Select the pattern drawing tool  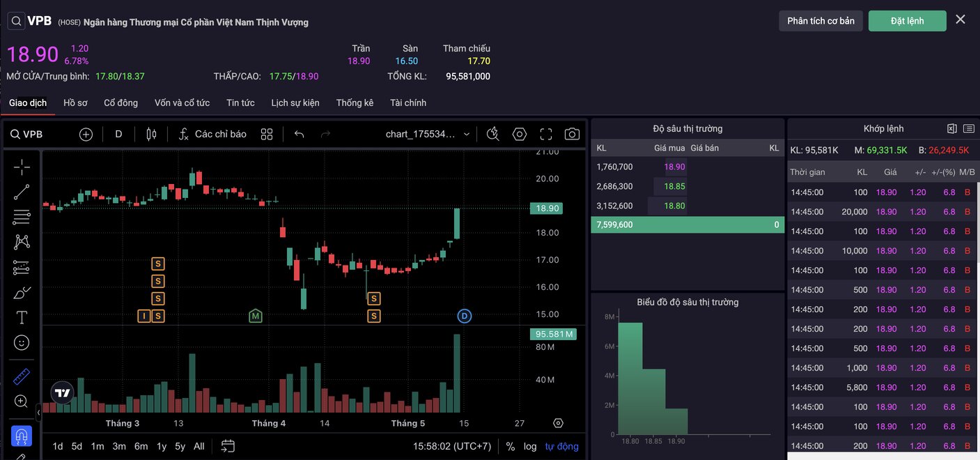click(x=22, y=242)
